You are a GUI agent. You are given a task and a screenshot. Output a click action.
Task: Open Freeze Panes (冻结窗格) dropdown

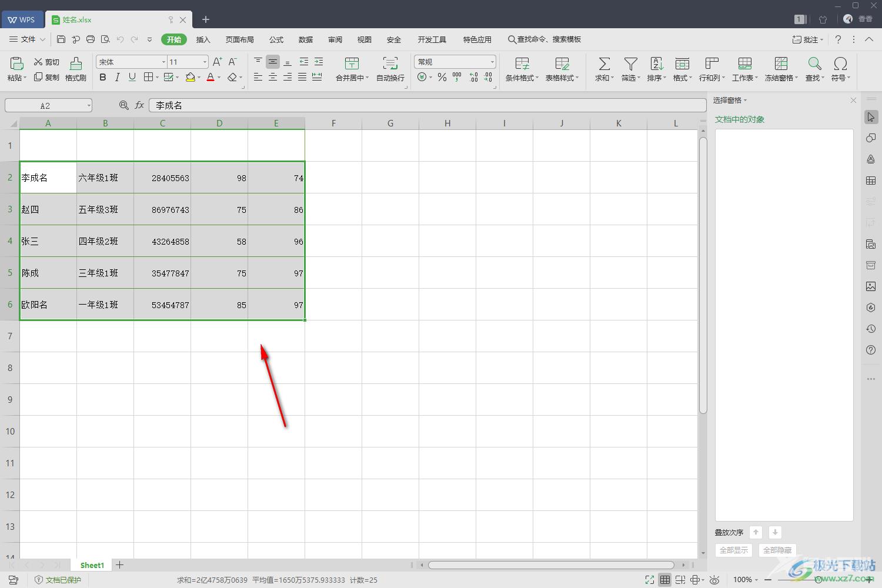[781, 78]
